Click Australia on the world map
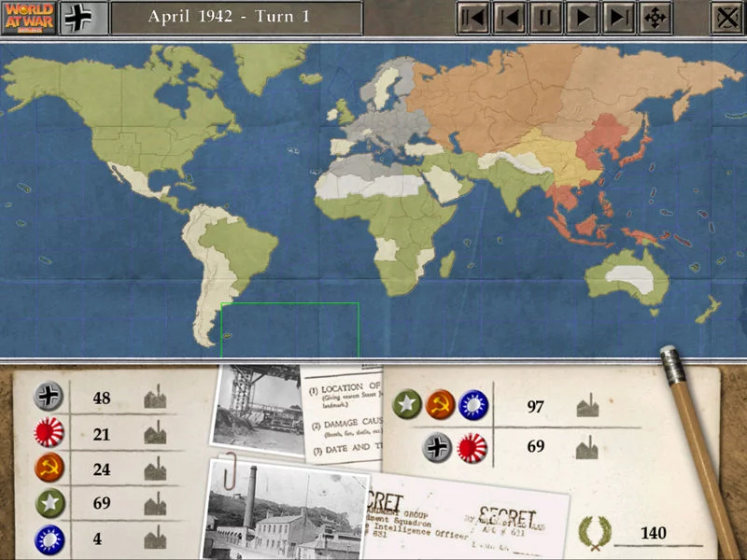The height and width of the screenshot is (560, 747). 627,278
